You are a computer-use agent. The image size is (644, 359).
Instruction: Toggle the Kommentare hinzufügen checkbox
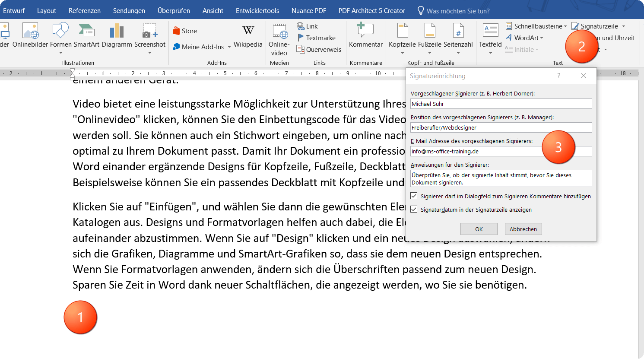414,196
